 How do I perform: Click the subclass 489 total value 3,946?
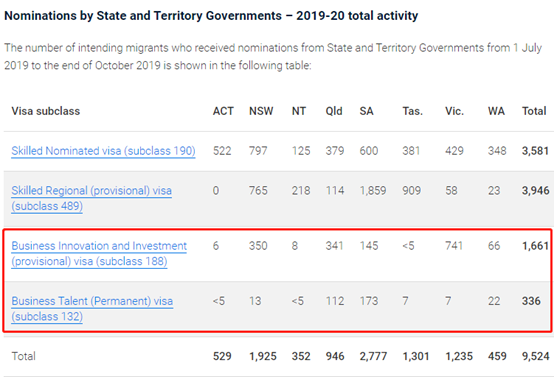point(536,191)
